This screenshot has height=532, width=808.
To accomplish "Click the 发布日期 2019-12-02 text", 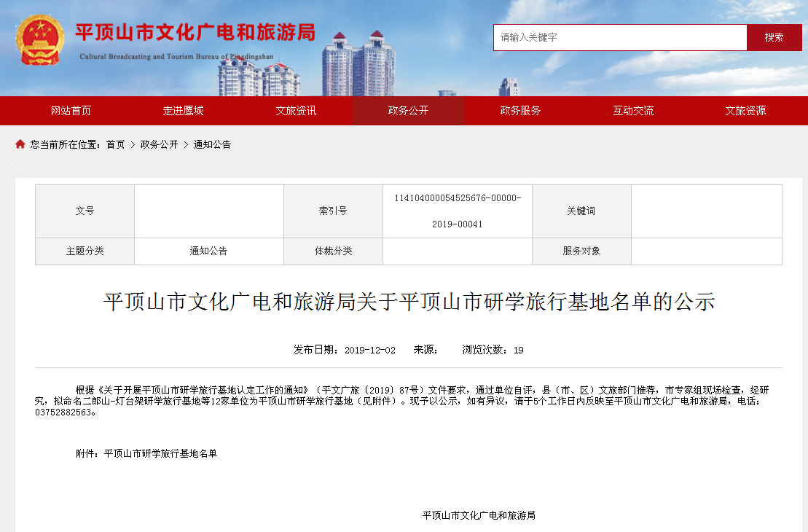I will [344, 350].
